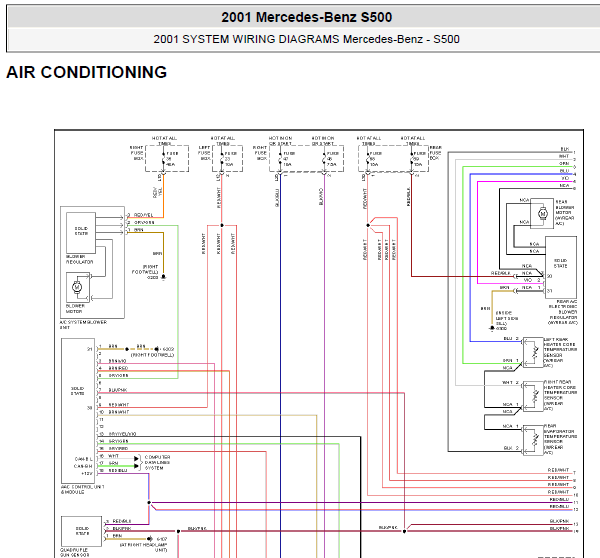
Task: Click the G203 right footwell ground symbol
Action: pos(163,277)
